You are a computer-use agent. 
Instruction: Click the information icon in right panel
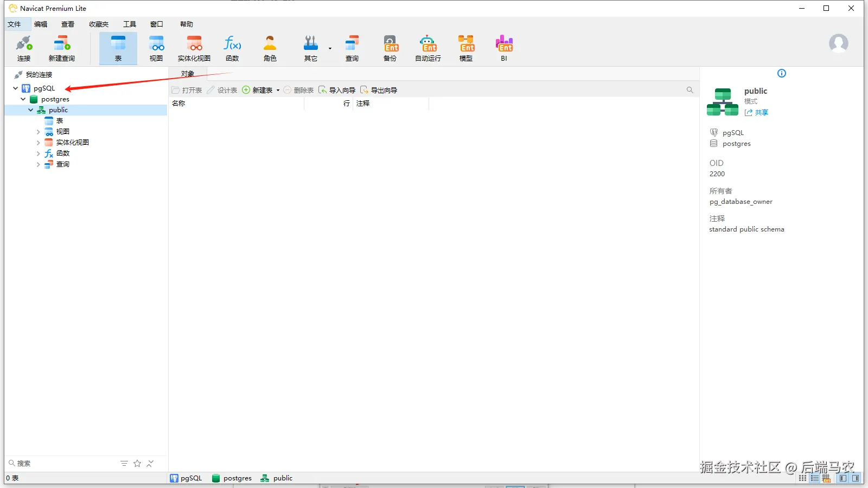coord(782,73)
